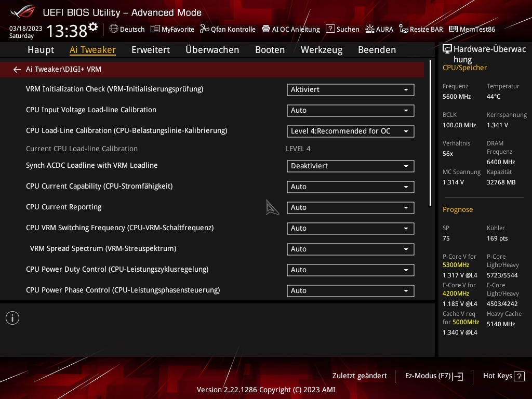Go back using the left arrow icon
The width and height of the screenshot is (532, 399).
tap(17, 70)
